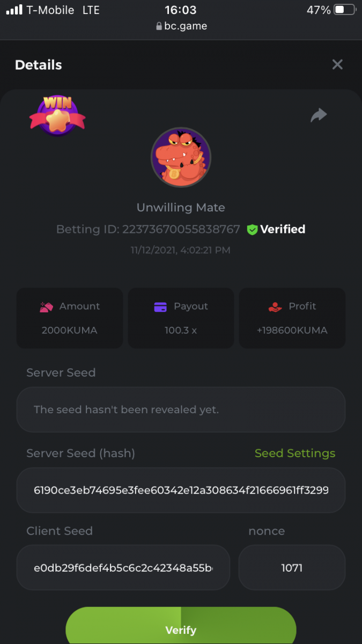Open the red crocodile avatar

coord(181,157)
